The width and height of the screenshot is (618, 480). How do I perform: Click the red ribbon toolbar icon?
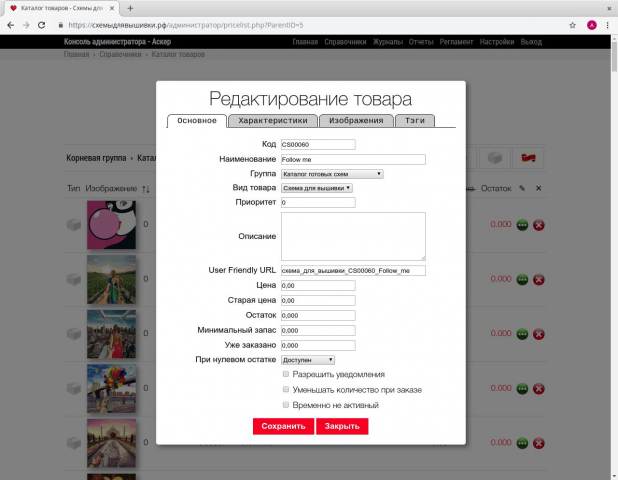tap(528, 158)
